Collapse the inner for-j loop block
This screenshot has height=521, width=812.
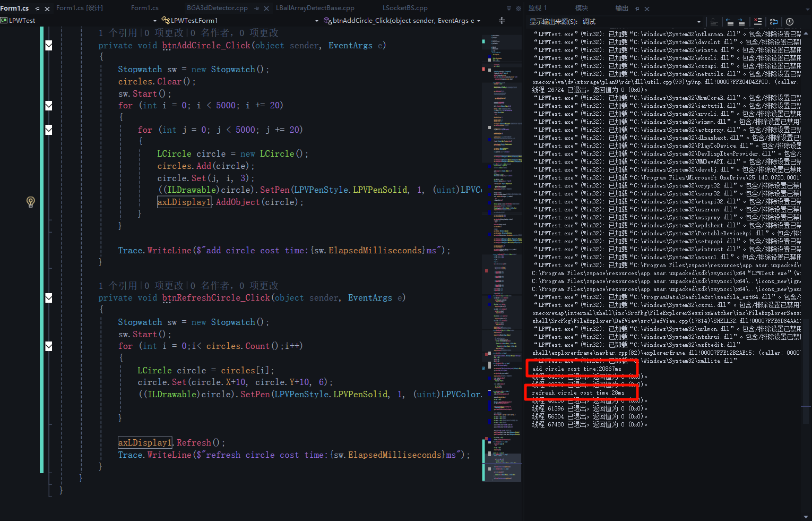pos(49,130)
